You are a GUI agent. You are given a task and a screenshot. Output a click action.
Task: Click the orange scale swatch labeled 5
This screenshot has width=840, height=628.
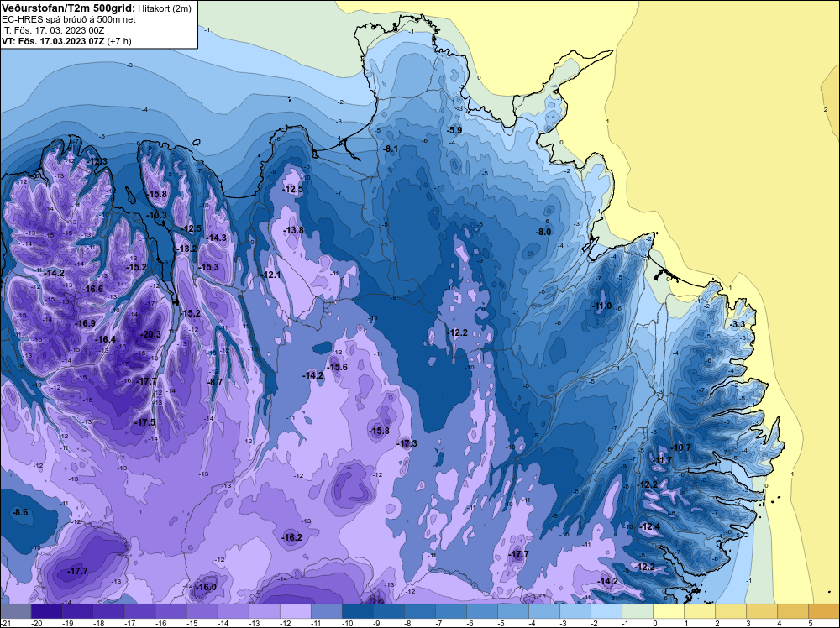[x=824, y=611]
